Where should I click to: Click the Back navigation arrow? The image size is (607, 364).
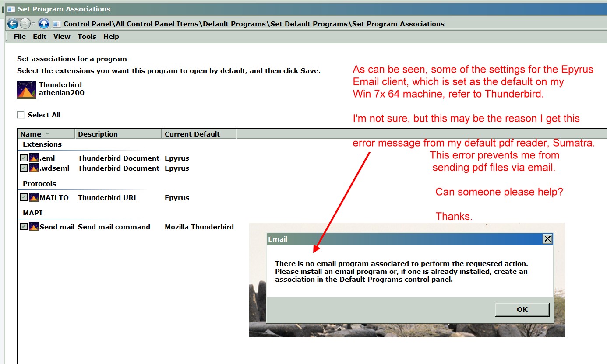coord(13,24)
